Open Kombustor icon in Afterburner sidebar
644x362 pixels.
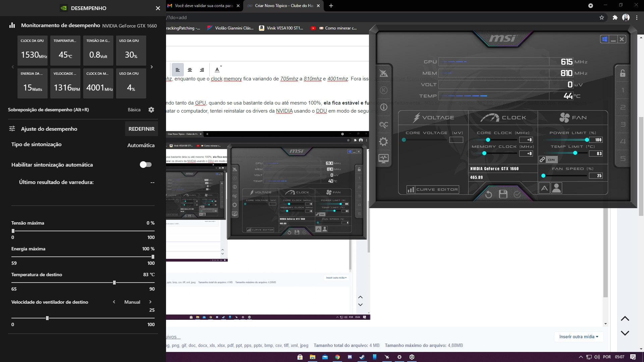click(x=384, y=90)
